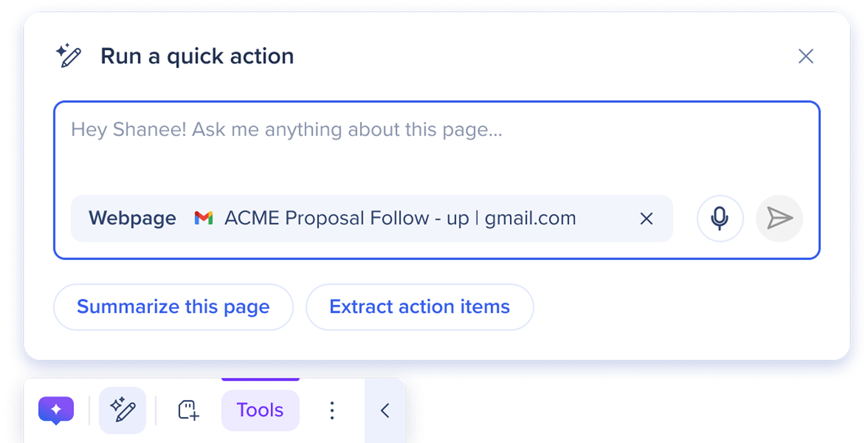Open the three-dot more options menu
Image resolution: width=868 pixels, height=443 pixels.
[332, 410]
